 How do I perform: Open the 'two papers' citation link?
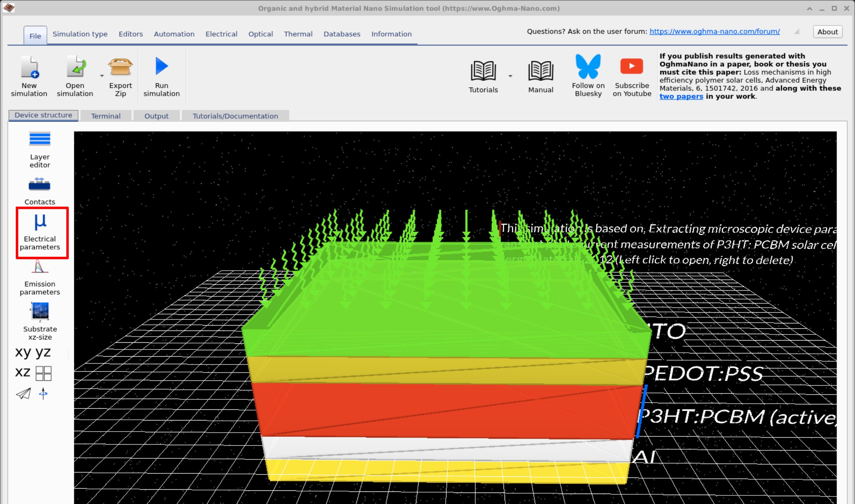(x=681, y=96)
